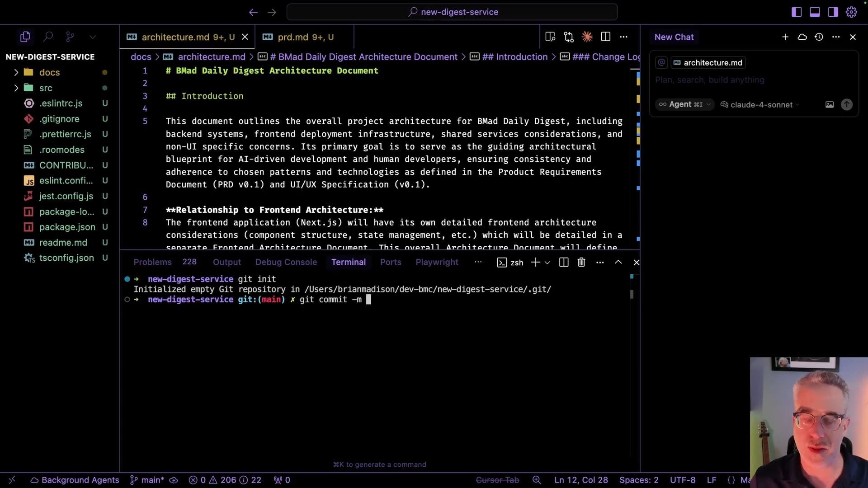The height and width of the screenshot is (488, 868).
Task: Expand the docs folder
Action: [x=49, y=72]
